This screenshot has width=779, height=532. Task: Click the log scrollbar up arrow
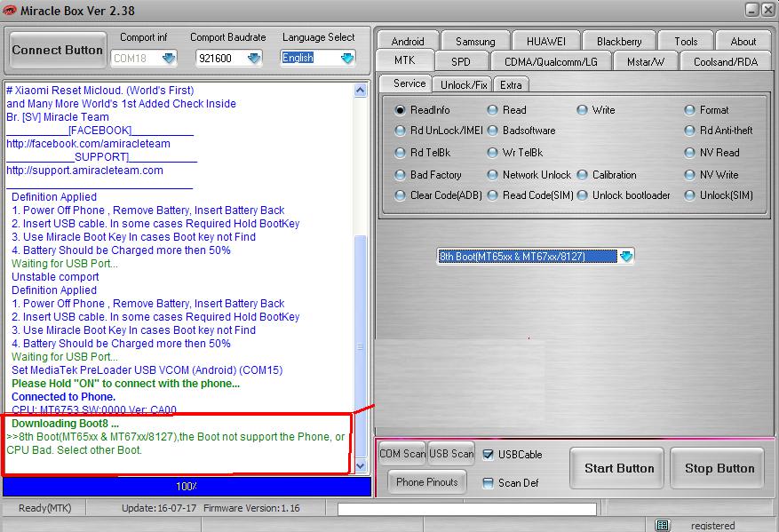pos(361,91)
